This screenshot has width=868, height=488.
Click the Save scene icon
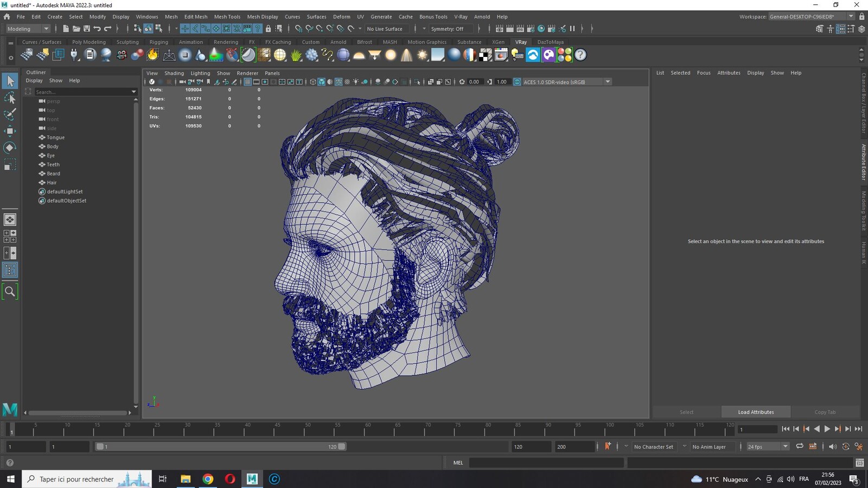[87, 29]
